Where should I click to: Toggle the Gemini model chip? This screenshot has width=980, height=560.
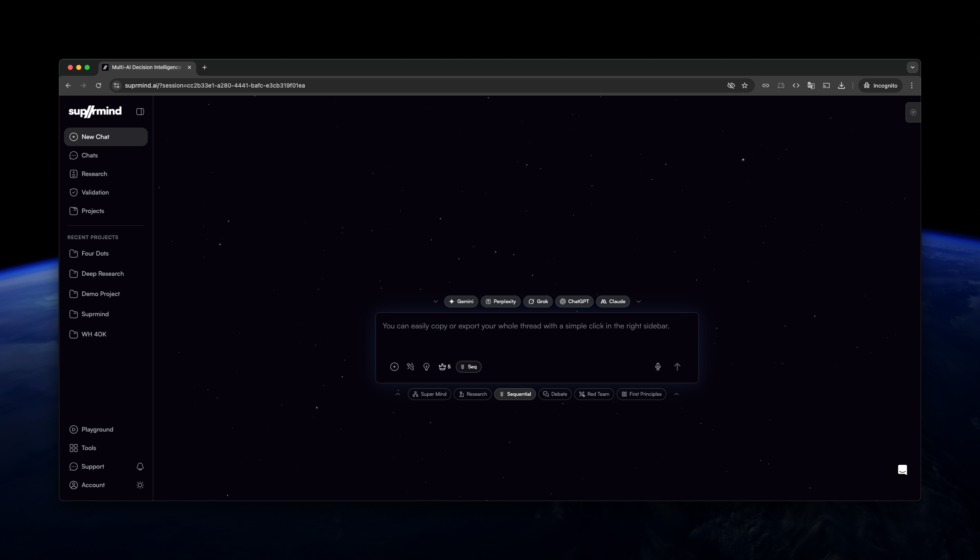point(461,301)
